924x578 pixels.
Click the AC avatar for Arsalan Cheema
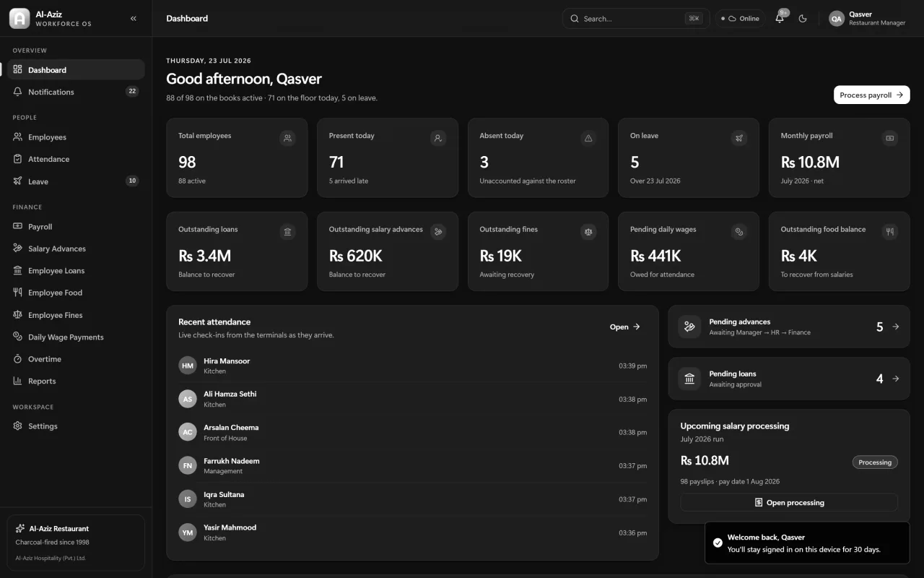[x=188, y=432]
